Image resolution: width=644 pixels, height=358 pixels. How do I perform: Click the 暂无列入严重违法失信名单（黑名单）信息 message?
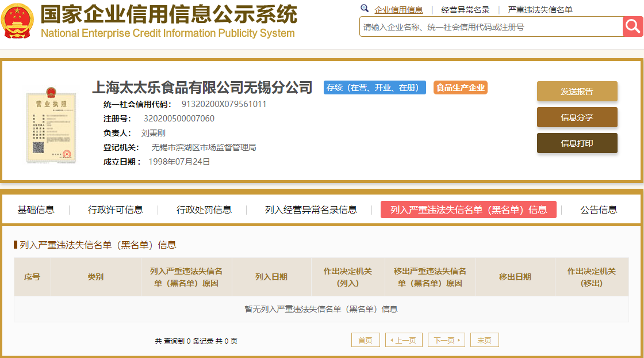[321, 309]
